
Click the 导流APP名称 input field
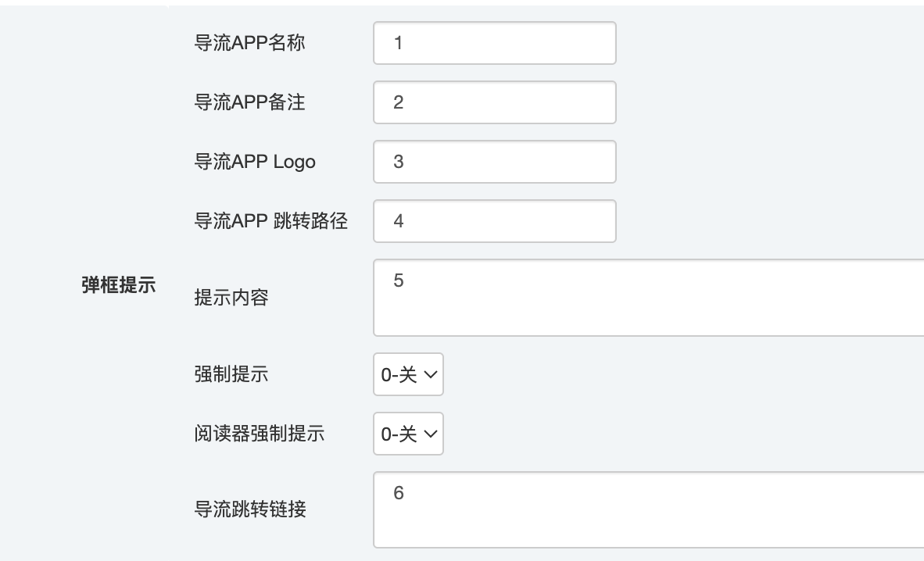(494, 43)
